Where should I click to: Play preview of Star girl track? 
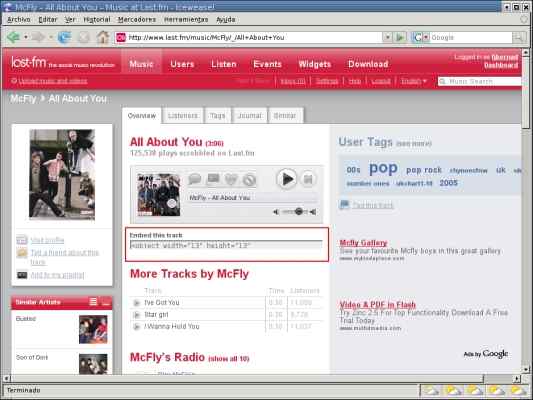tap(136, 315)
